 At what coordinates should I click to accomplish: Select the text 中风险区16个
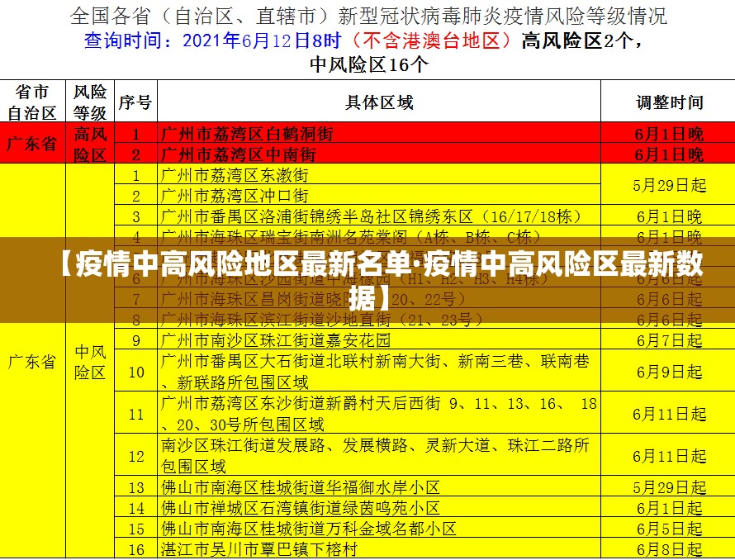[x=369, y=64]
